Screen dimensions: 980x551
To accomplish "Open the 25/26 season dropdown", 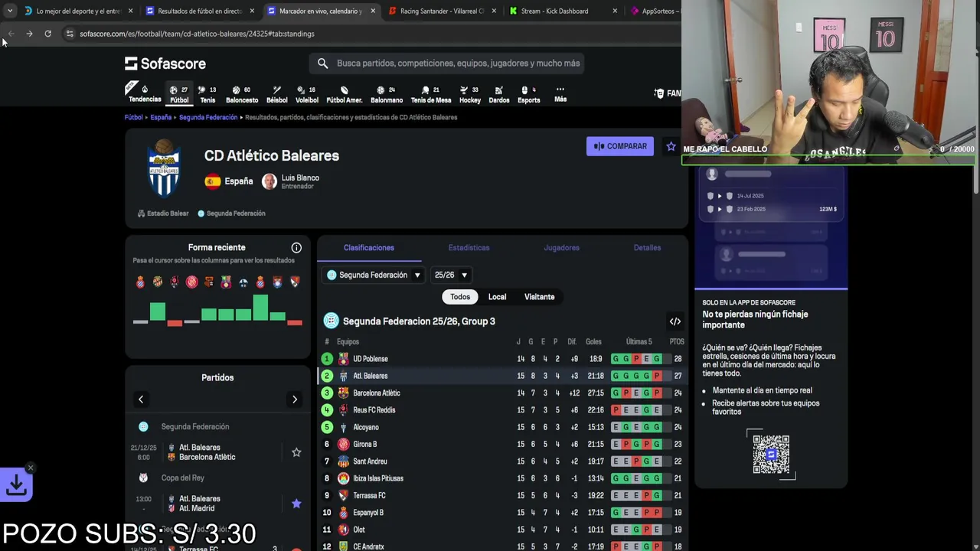I will [x=451, y=275].
